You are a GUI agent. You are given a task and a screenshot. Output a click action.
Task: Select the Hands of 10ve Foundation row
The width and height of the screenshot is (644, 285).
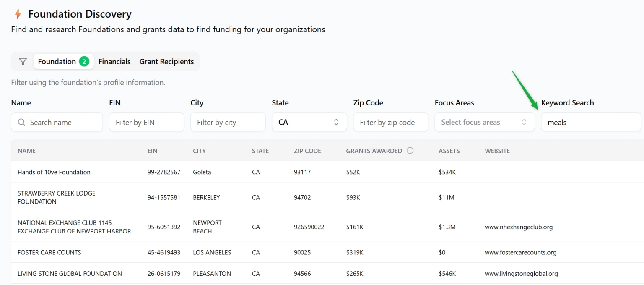[x=54, y=172]
